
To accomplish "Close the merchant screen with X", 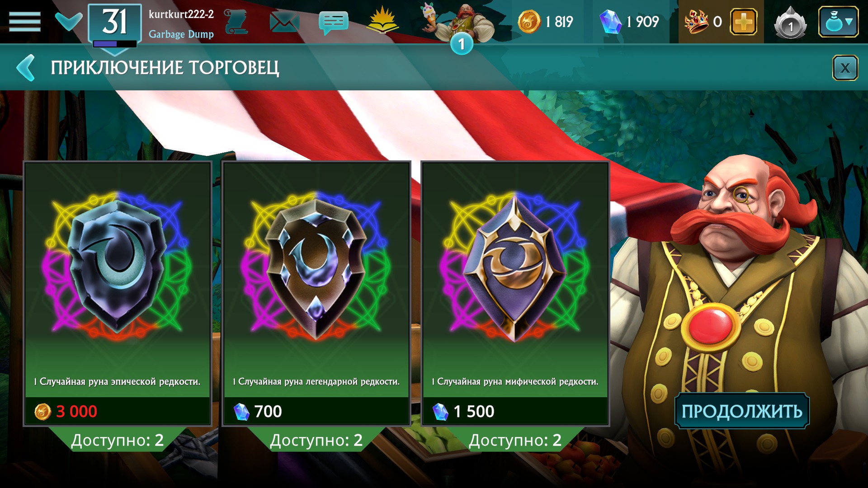I will 845,68.
